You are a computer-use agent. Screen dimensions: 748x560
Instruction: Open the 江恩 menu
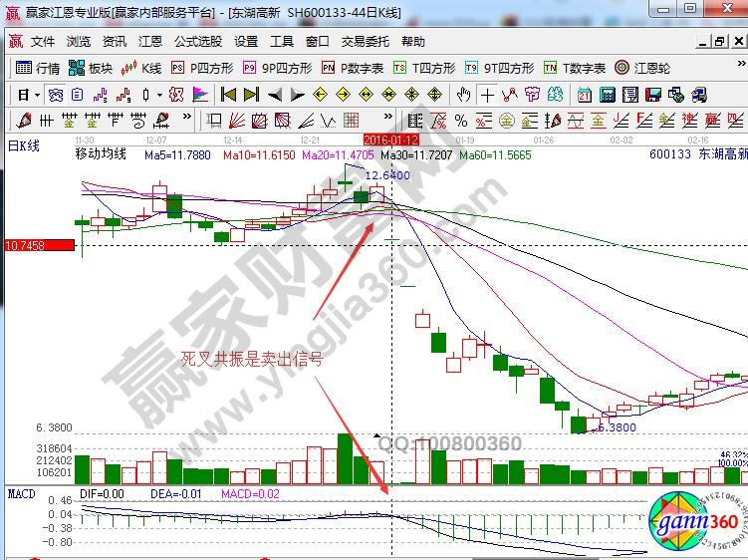[150, 42]
